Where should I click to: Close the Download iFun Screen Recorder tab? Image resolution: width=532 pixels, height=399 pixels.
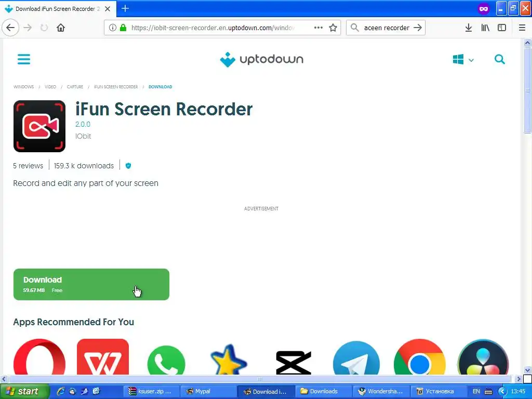[108, 9]
